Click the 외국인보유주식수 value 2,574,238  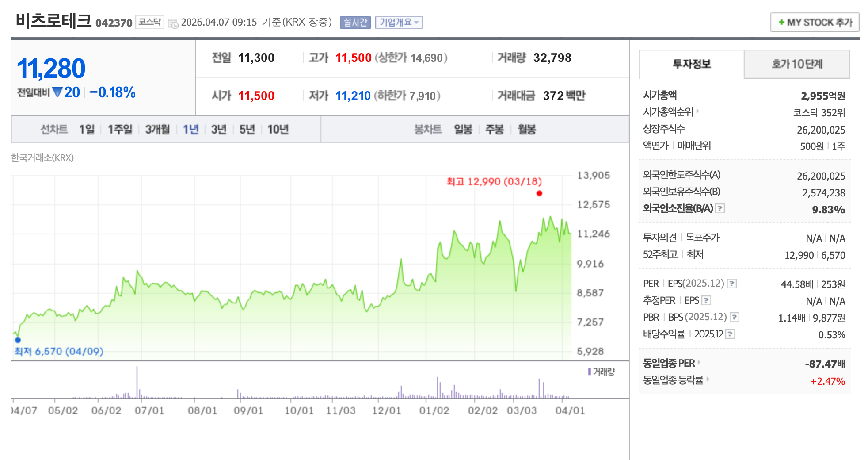coord(824,193)
